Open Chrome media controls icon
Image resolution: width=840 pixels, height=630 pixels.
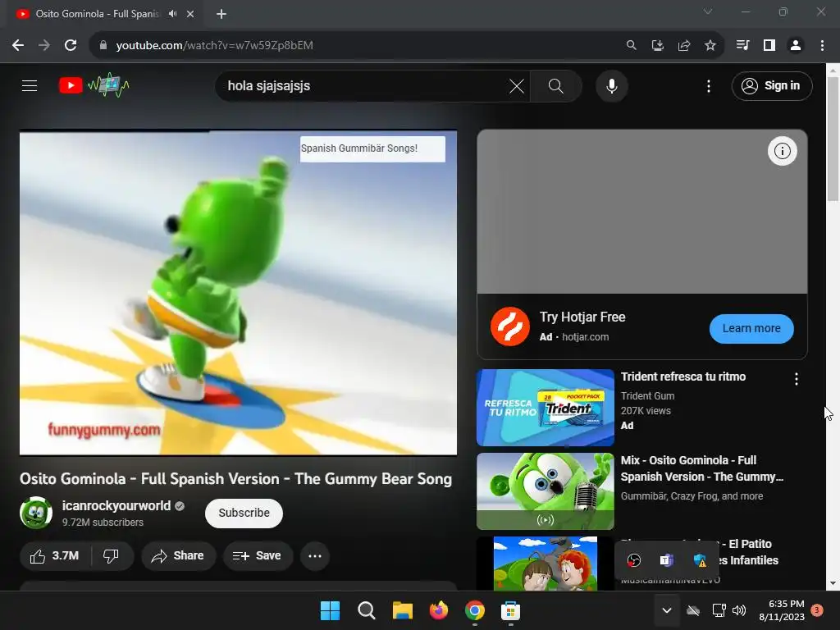tap(742, 46)
